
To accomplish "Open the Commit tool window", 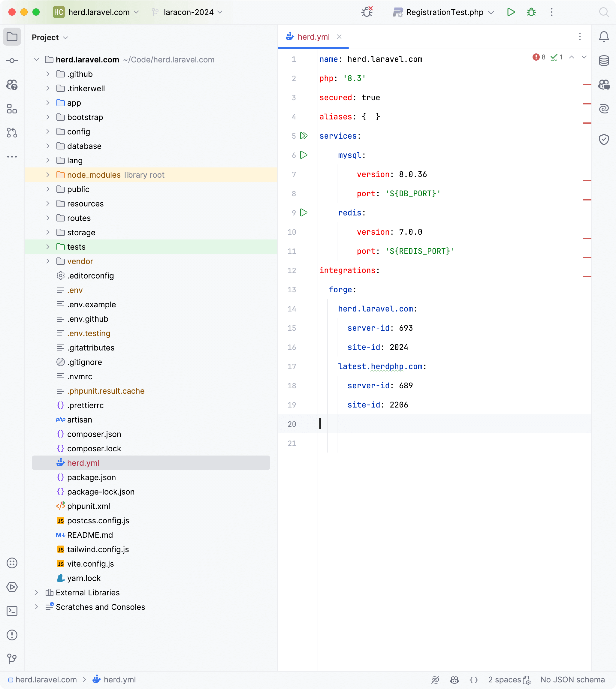I will click(x=12, y=61).
